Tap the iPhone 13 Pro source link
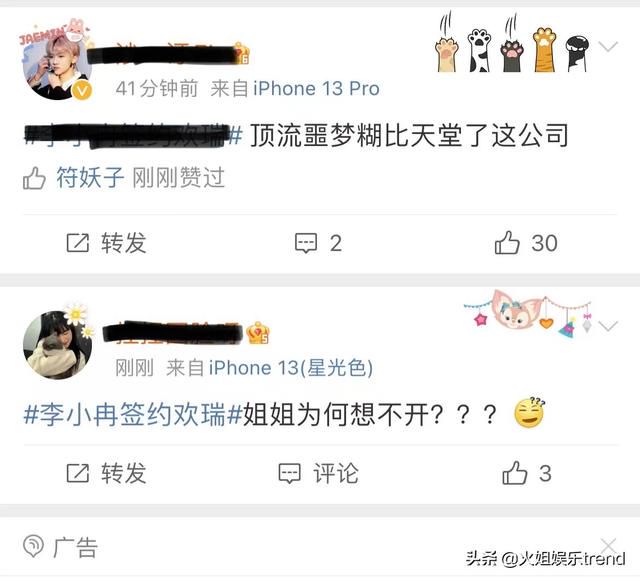Viewport: 640px width, 581px height. (x=316, y=89)
